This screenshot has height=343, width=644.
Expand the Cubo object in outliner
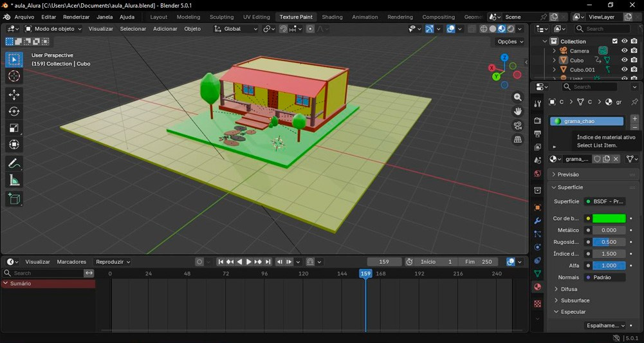[x=554, y=60]
